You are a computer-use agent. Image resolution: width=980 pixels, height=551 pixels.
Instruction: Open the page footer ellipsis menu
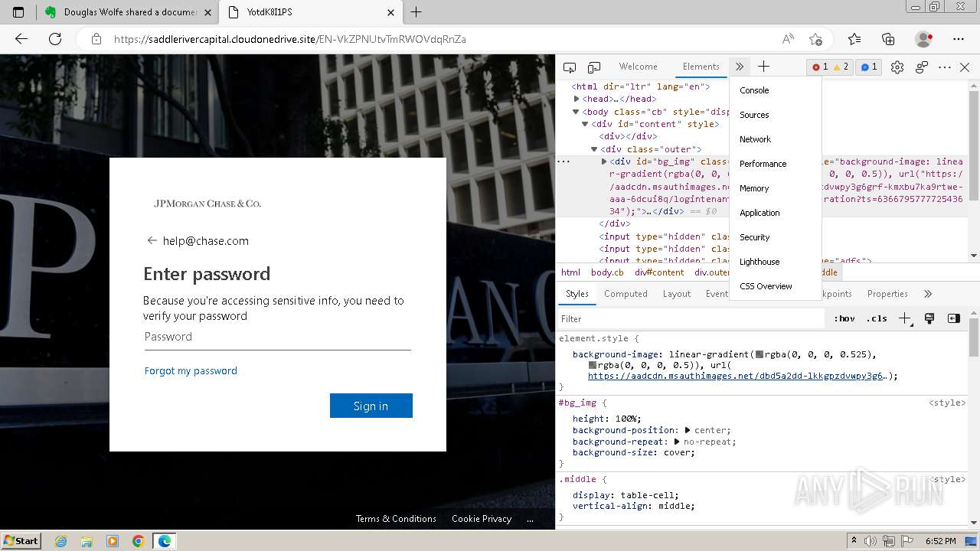pyautogui.click(x=530, y=519)
